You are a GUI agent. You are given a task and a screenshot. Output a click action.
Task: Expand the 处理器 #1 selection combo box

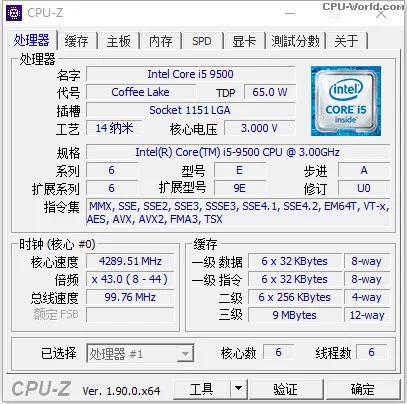[140, 353]
